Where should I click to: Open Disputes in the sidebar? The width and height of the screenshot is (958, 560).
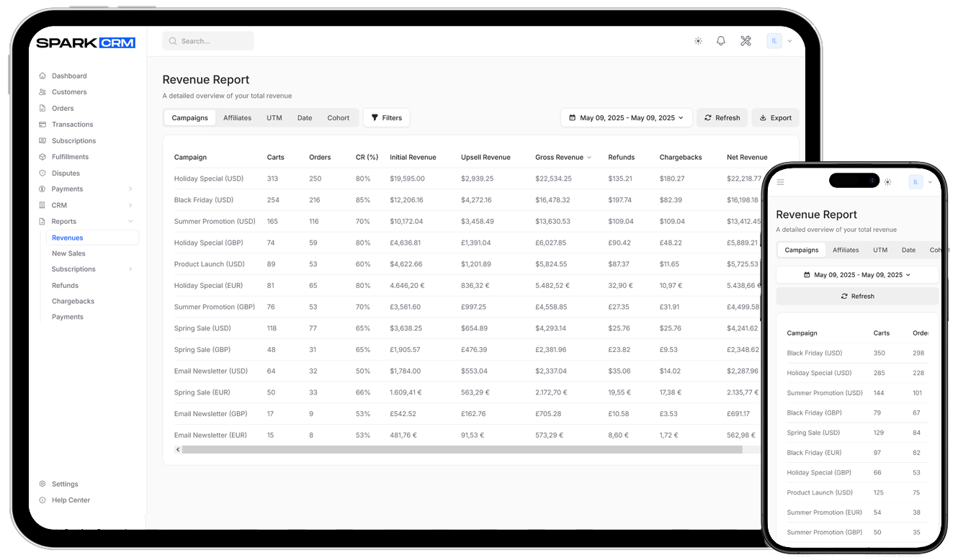(x=66, y=173)
